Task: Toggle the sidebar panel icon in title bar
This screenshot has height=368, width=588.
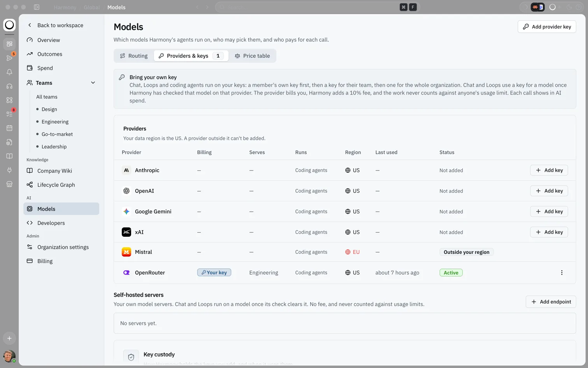Action: click(37, 7)
